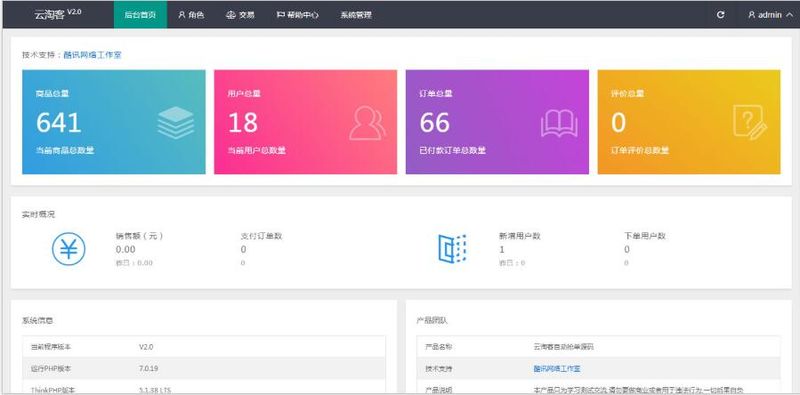Click the 18 user count
The height and width of the screenshot is (395, 800).
[x=243, y=122]
